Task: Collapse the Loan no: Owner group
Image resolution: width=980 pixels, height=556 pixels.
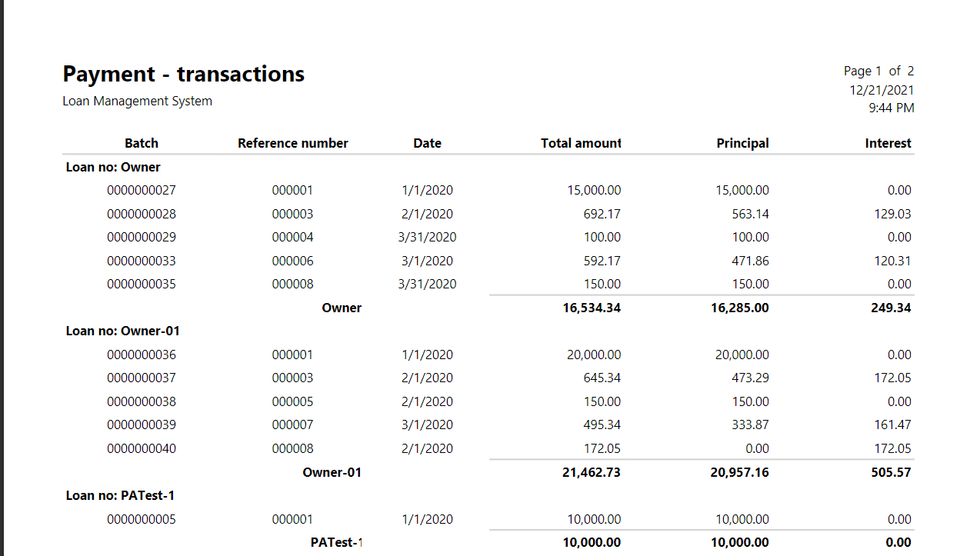Action: pyautogui.click(x=112, y=167)
